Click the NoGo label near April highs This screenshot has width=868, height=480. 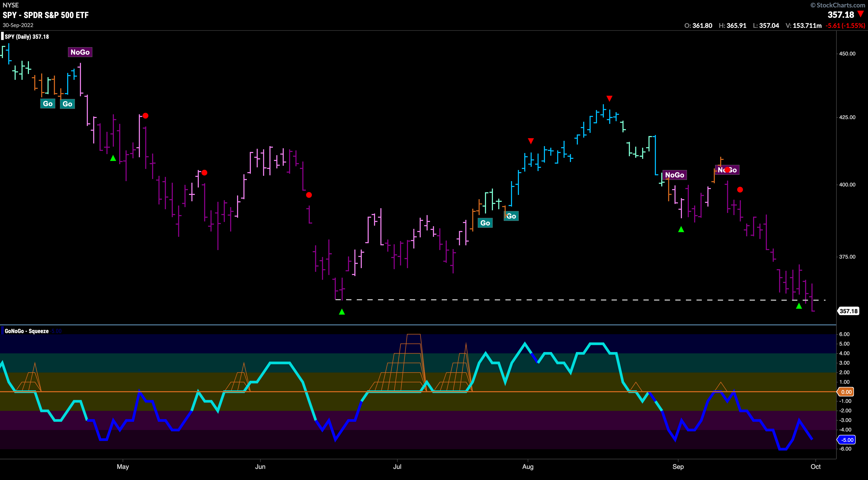pyautogui.click(x=80, y=52)
